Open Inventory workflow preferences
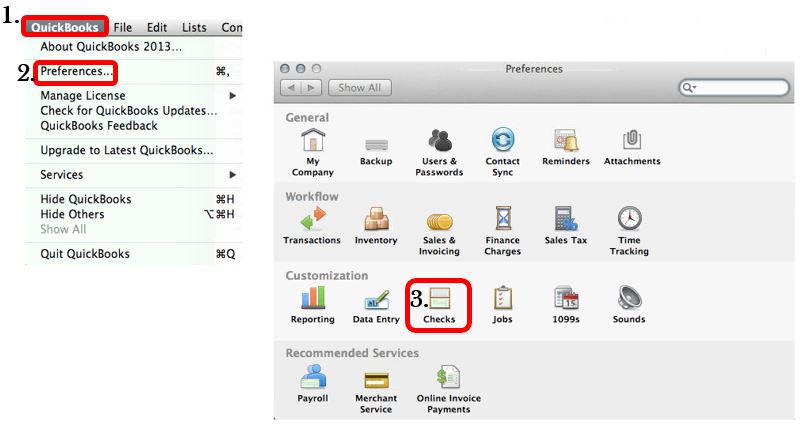Image resolution: width=806 pixels, height=426 pixels. click(376, 219)
